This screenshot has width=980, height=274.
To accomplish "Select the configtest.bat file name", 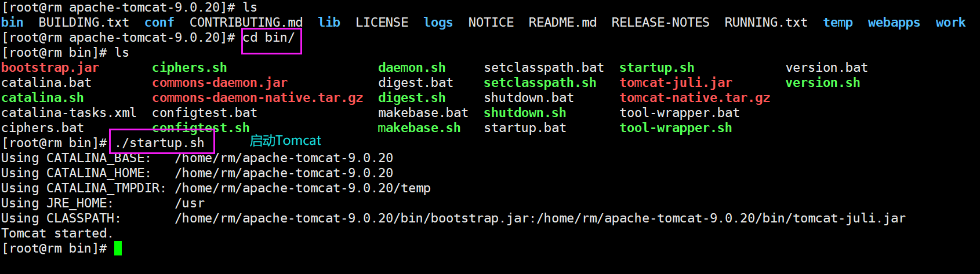I will [x=204, y=113].
